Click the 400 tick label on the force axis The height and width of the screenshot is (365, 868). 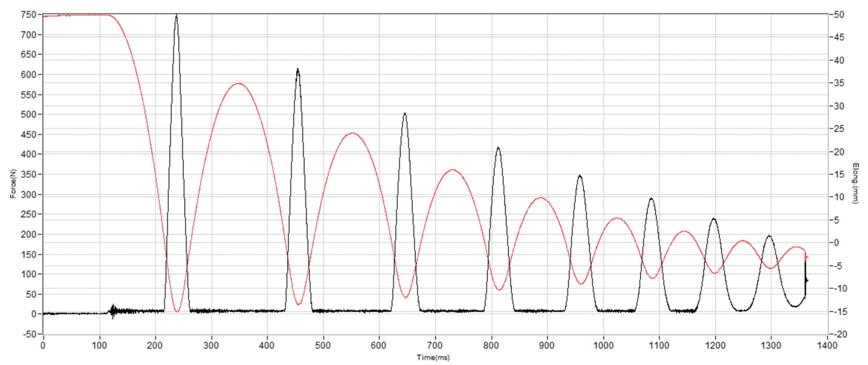click(28, 154)
